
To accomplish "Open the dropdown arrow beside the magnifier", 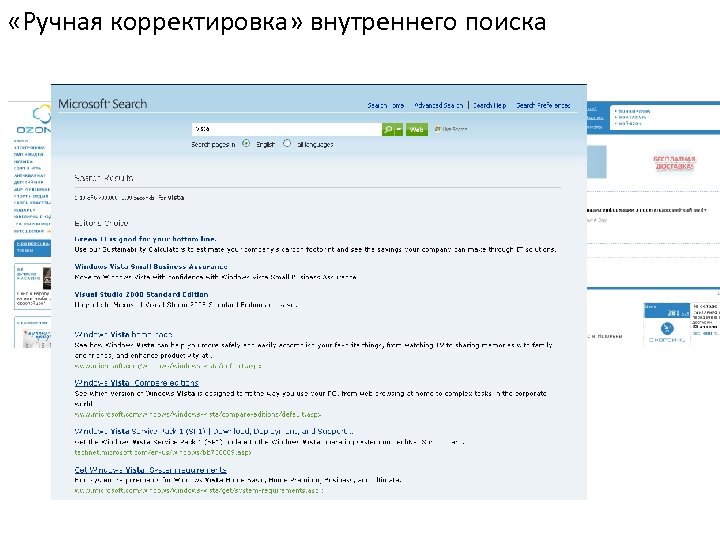I will pos(399,129).
